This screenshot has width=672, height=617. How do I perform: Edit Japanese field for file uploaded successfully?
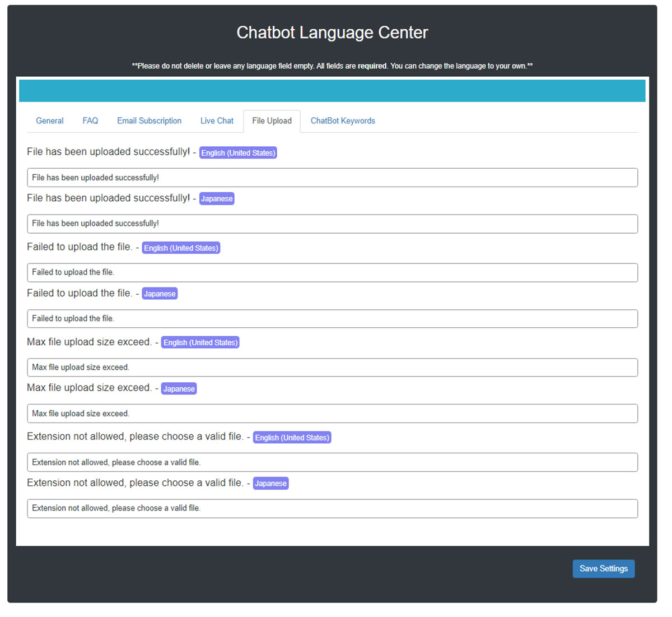(332, 224)
